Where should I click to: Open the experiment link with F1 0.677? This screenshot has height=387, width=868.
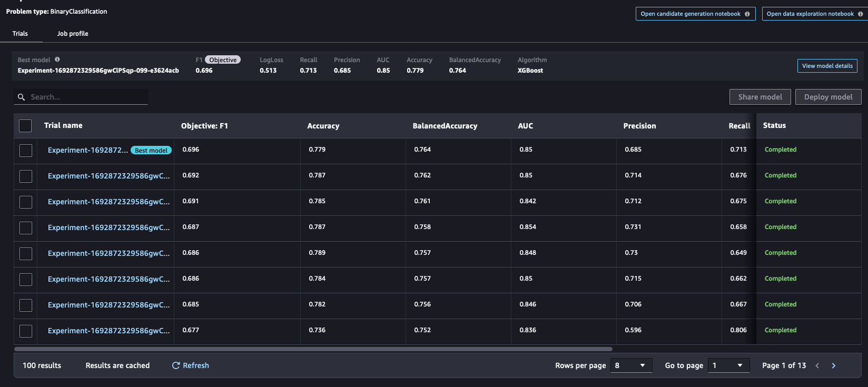(x=108, y=331)
